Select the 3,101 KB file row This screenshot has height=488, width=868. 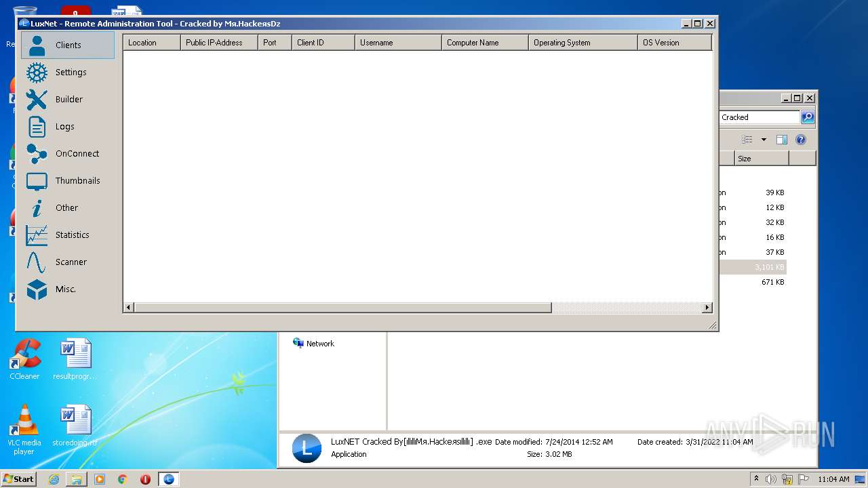pos(753,267)
